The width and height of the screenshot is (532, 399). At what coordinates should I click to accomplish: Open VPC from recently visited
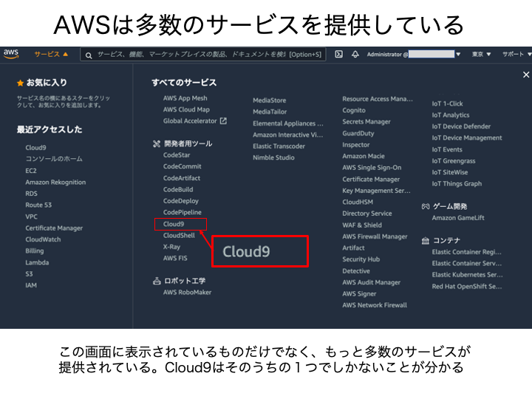[x=31, y=216]
